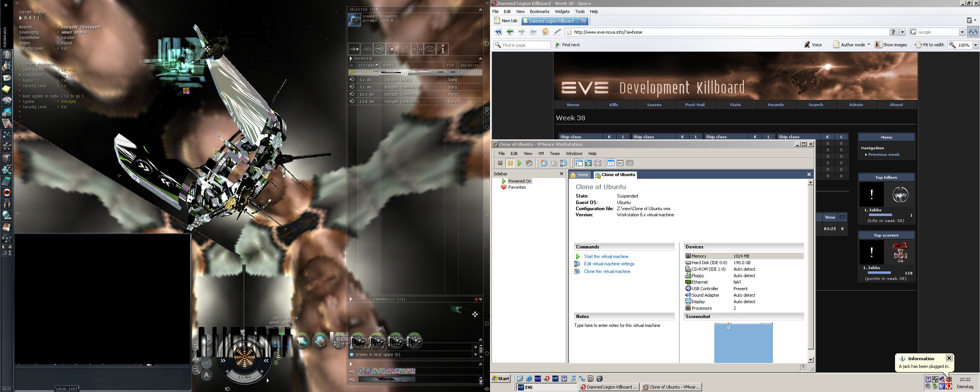Expand the EVE sidebar double-arrow
Screen dimensions: 980x392
[x=5, y=5]
